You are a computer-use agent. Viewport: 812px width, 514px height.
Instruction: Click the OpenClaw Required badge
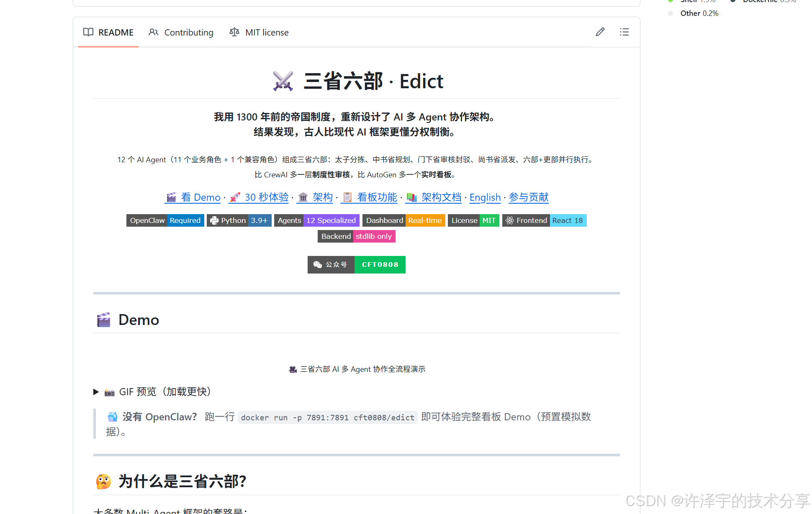click(x=165, y=220)
